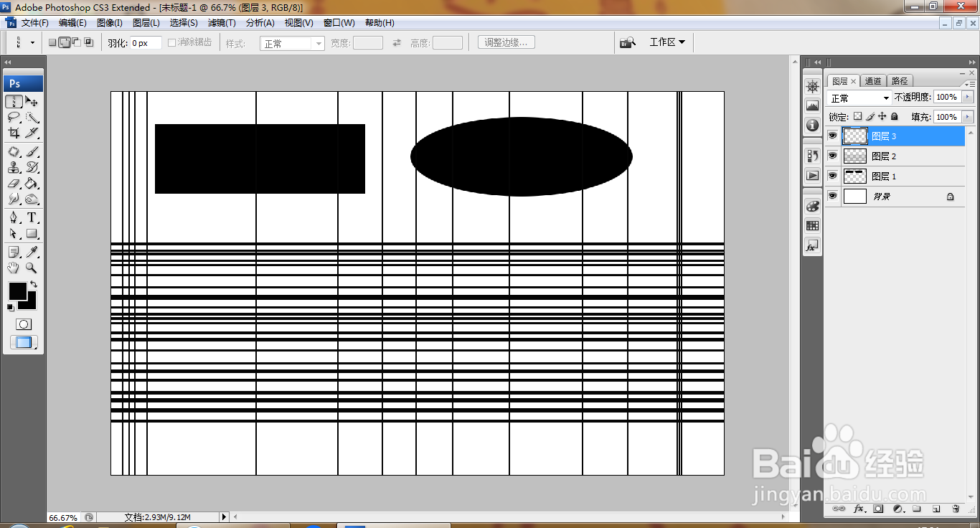Screen dimensions: 980x528
Task: Click the 调整边缘... button
Action: click(x=506, y=42)
